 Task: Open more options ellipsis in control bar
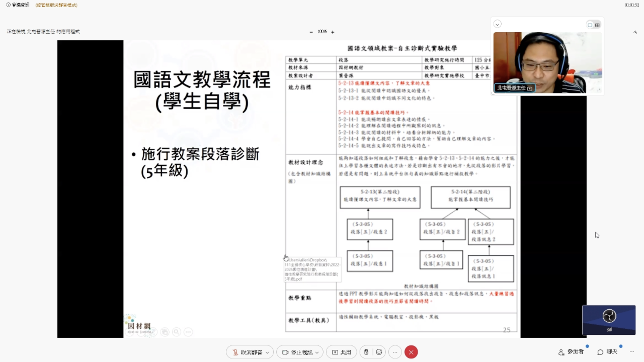395,352
